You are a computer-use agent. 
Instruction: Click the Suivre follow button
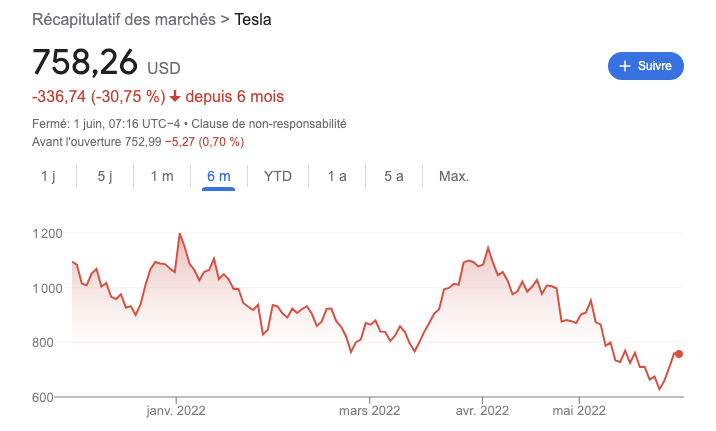(x=646, y=66)
